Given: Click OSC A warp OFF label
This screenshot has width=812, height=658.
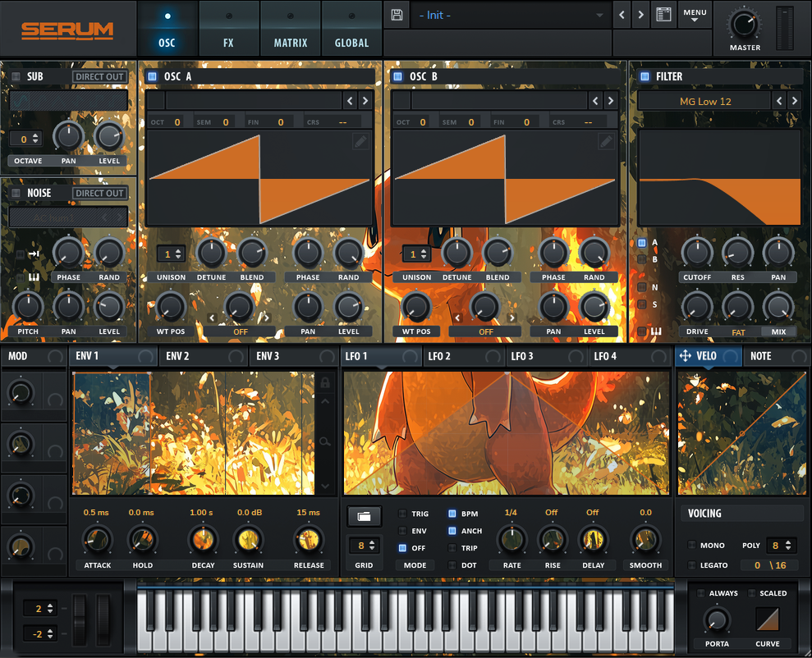Looking at the screenshot, I should pyautogui.click(x=241, y=331).
